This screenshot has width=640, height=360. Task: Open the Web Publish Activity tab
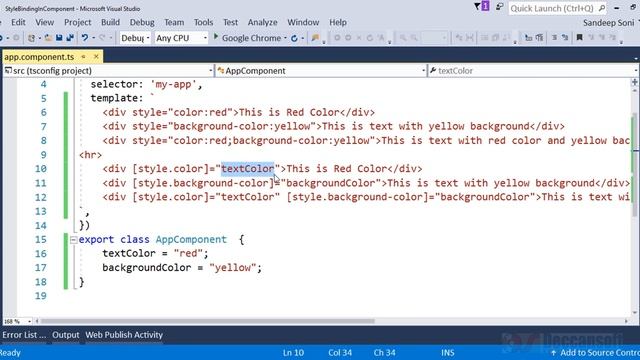(124, 335)
